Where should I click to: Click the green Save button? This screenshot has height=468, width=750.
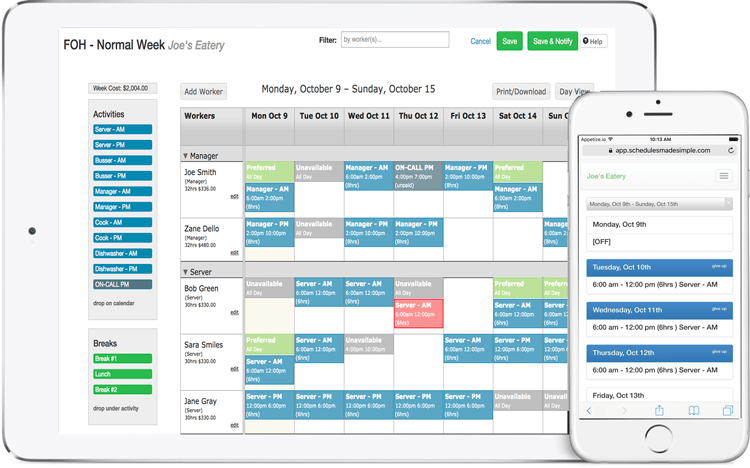(509, 41)
